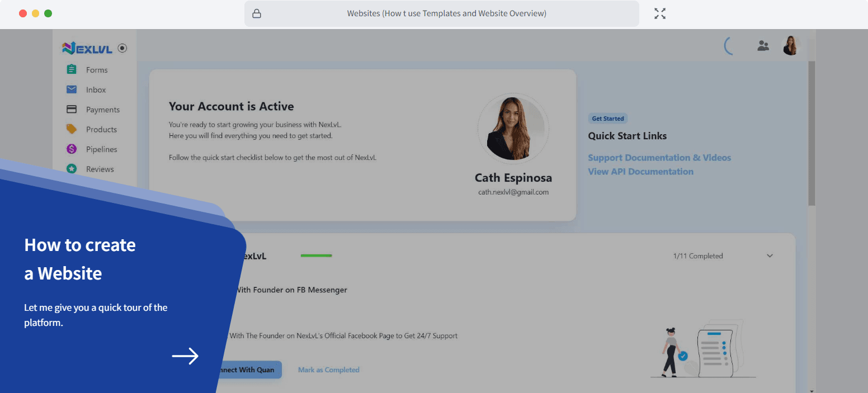Viewport: 868px width, 393px height.
Task: Select the Inbox icon
Action: point(72,89)
